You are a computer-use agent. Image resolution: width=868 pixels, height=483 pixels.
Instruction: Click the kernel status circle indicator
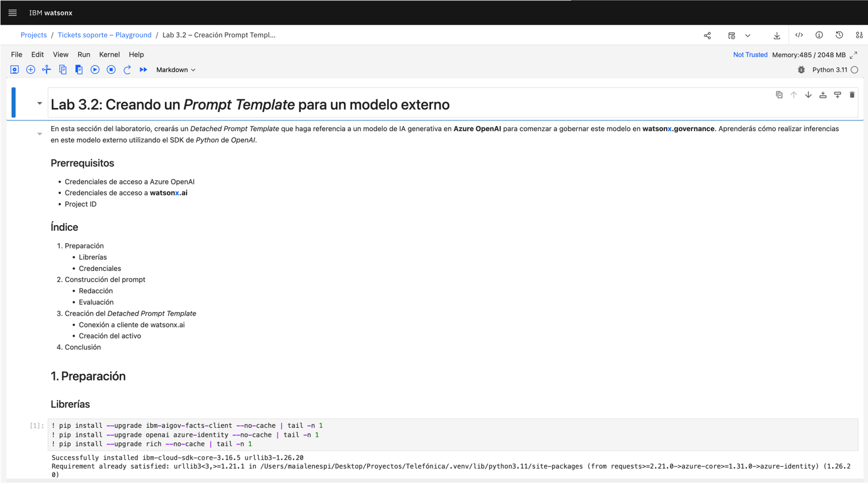(855, 70)
